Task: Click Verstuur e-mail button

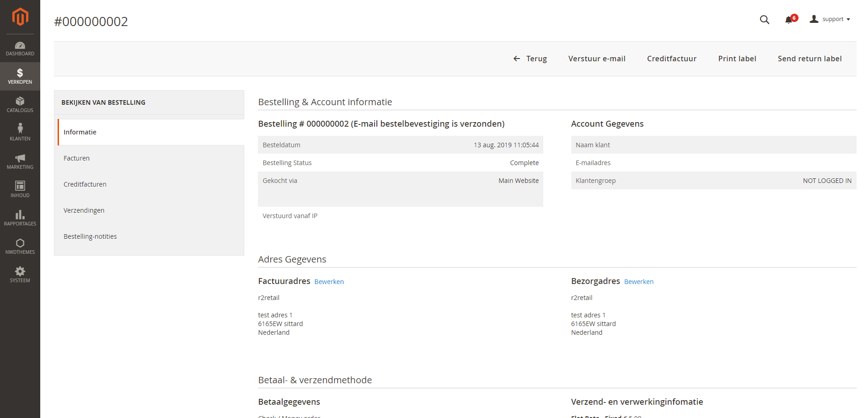Action: tap(597, 59)
